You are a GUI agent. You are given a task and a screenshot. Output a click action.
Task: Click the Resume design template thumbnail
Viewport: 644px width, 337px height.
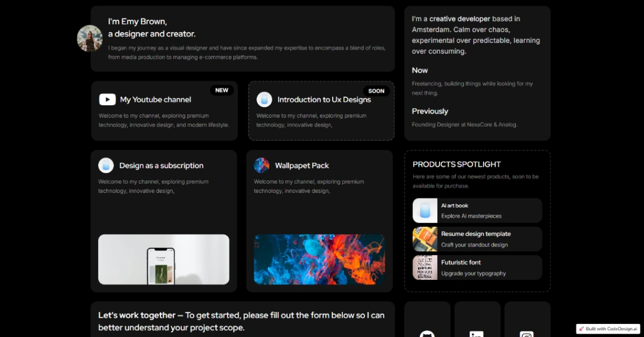425,239
